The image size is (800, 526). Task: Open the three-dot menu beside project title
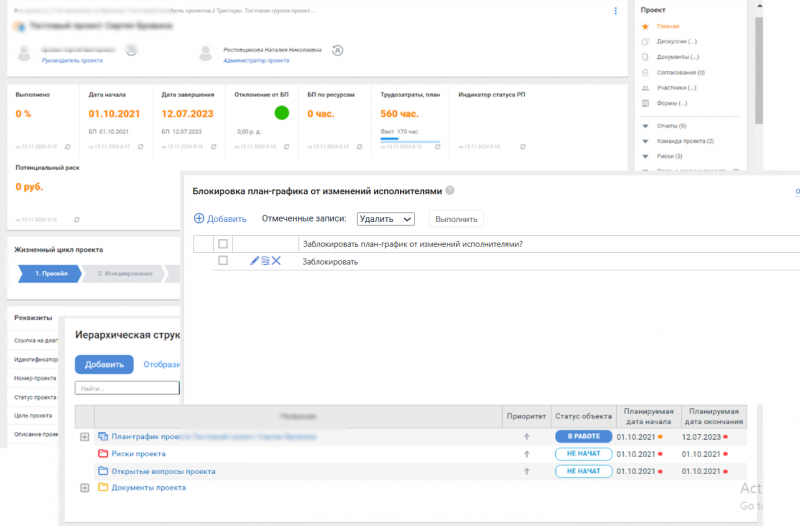(615, 11)
